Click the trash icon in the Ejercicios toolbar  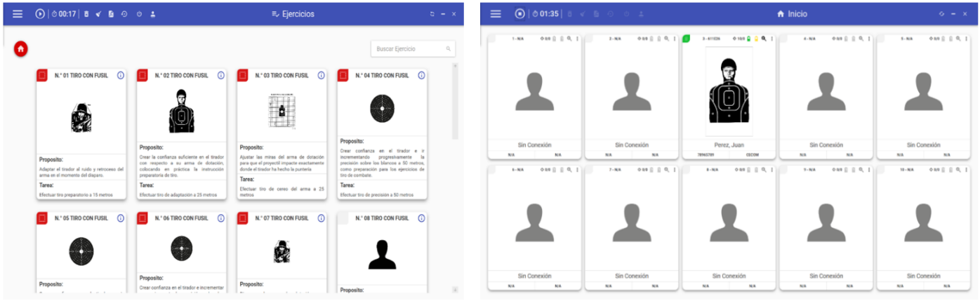click(86, 14)
